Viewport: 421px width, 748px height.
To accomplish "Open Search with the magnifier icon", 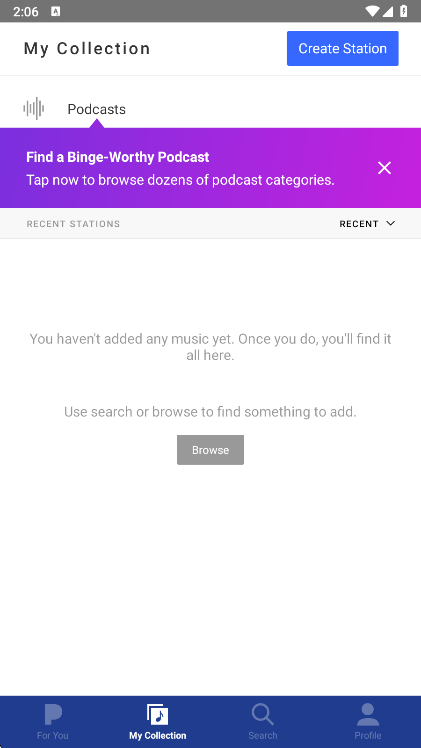I will click(x=263, y=715).
